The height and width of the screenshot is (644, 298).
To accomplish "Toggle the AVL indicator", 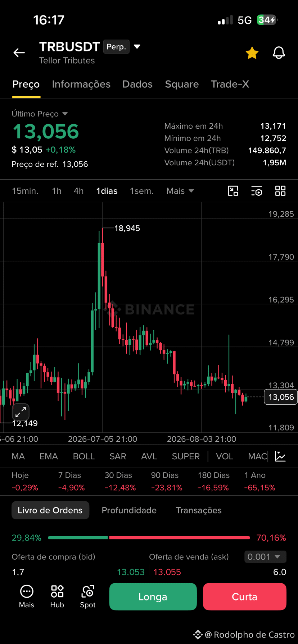I will (x=149, y=456).
